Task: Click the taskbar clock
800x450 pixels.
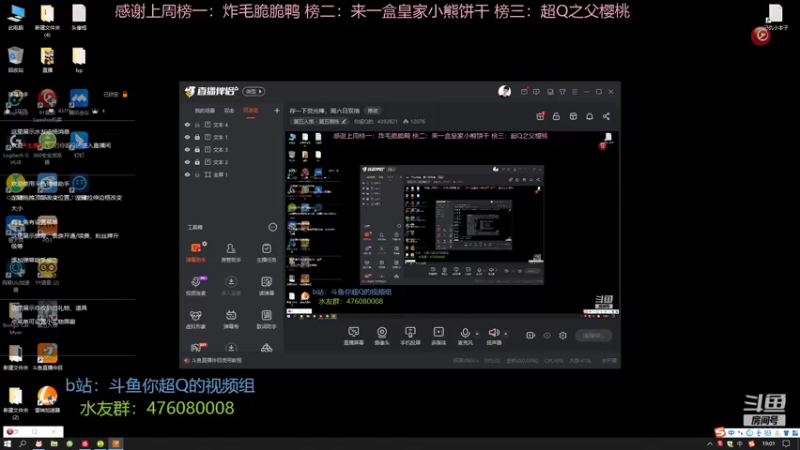Action: [x=768, y=444]
